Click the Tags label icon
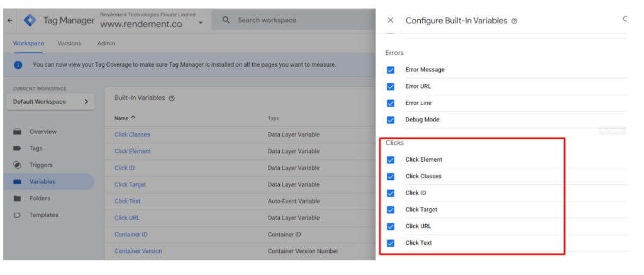 tap(17, 149)
